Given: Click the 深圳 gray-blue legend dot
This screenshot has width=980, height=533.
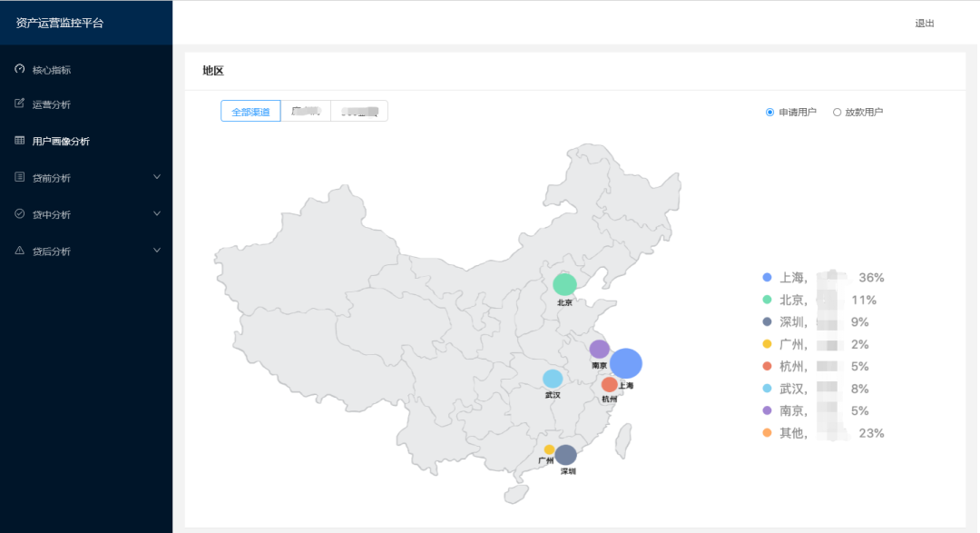Looking at the screenshot, I should [x=767, y=321].
